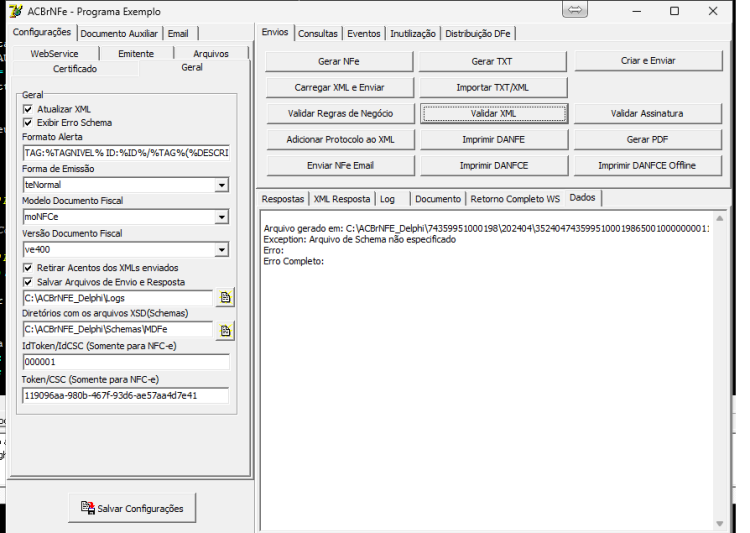Toggle Salvar Arquivos de Envio e Resposta

(28, 282)
